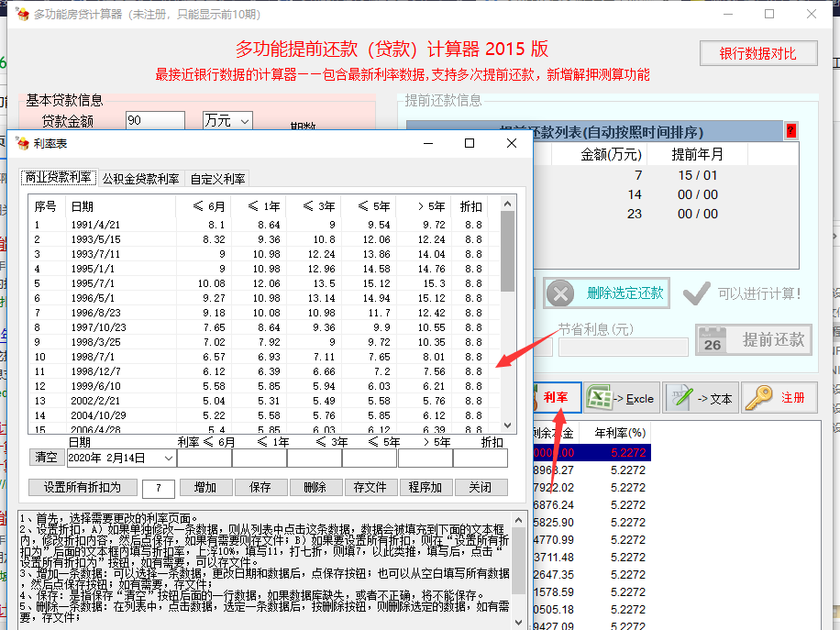Click the key icon for 注册
This screenshot has height=630, width=840.
(758, 398)
